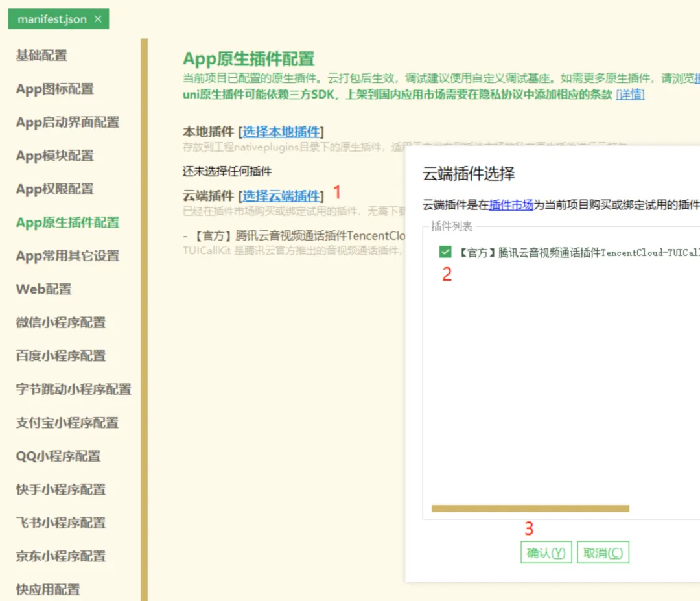Click the 取消(C) button
Screen dimensions: 700x601
pyautogui.click(x=603, y=553)
